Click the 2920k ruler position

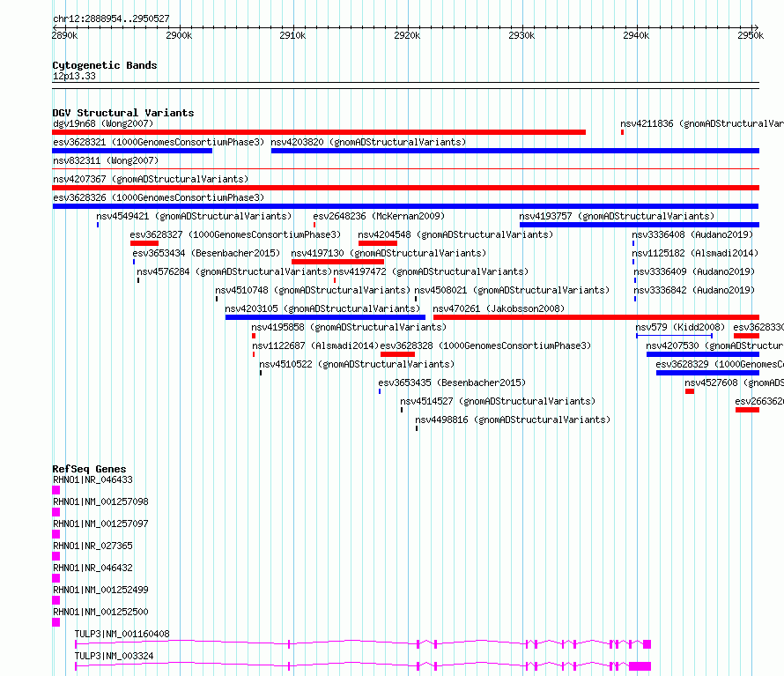408,35
